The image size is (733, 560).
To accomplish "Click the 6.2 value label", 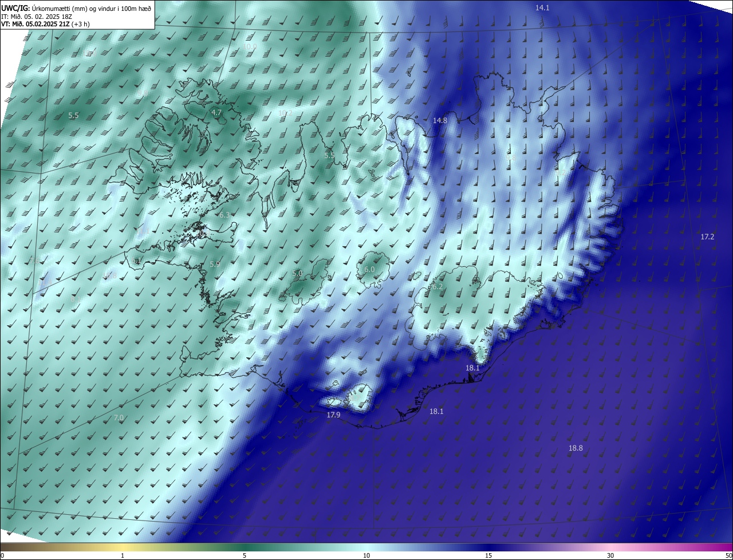I will coord(438,286).
